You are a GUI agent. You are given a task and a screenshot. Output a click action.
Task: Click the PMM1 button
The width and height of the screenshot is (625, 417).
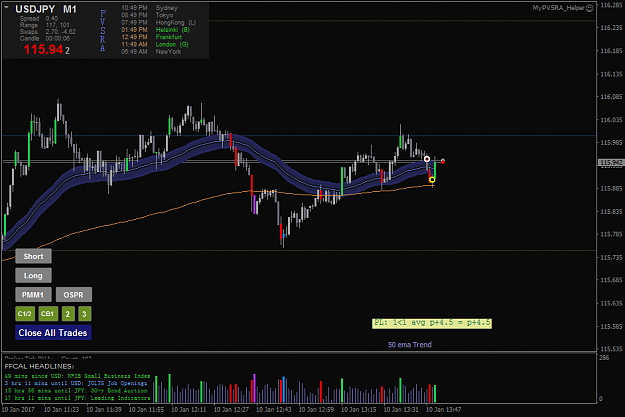pyautogui.click(x=33, y=295)
